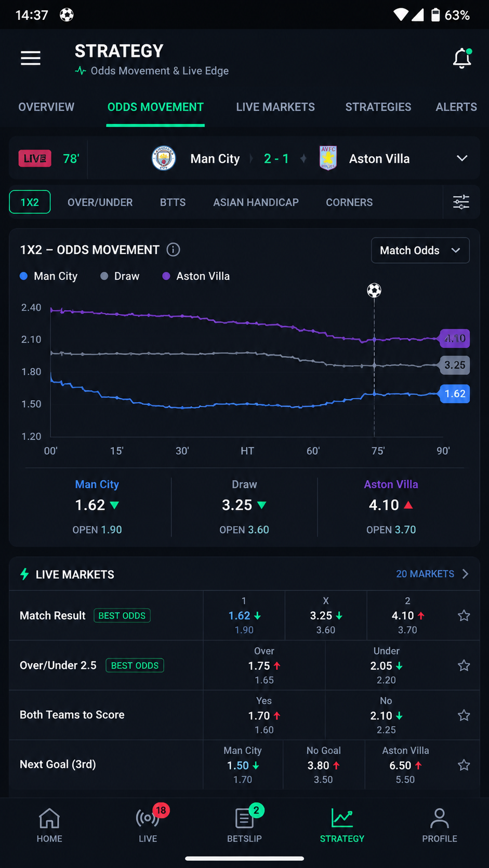The width and height of the screenshot is (489, 868).
Task: Tap the 3.25 grey chart value label
Action: (x=455, y=365)
